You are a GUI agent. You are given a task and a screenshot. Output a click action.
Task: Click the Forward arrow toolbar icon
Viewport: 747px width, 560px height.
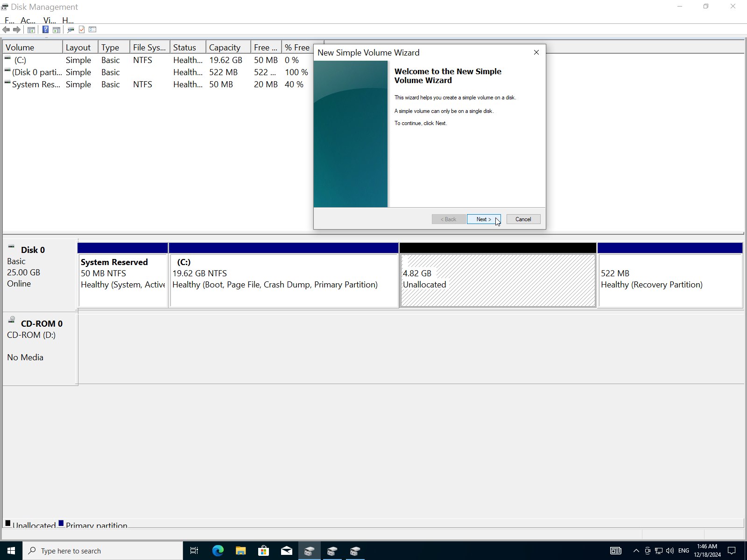click(x=17, y=30)
